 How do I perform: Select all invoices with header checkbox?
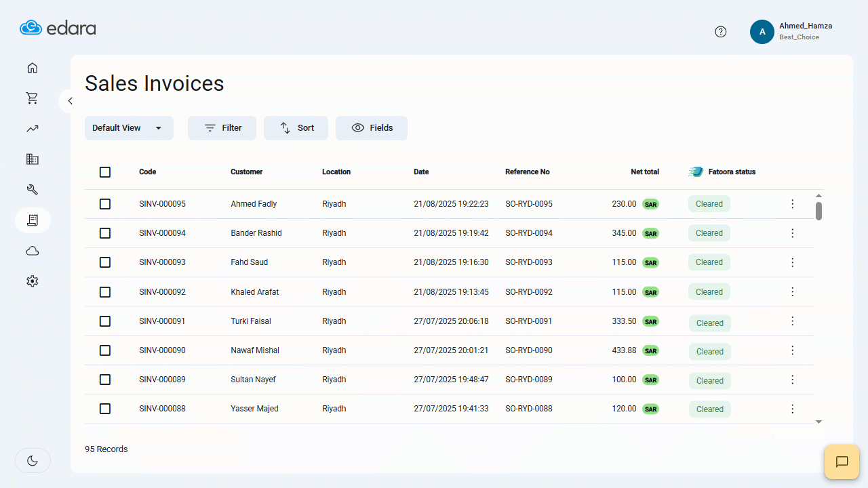[105, 172]
